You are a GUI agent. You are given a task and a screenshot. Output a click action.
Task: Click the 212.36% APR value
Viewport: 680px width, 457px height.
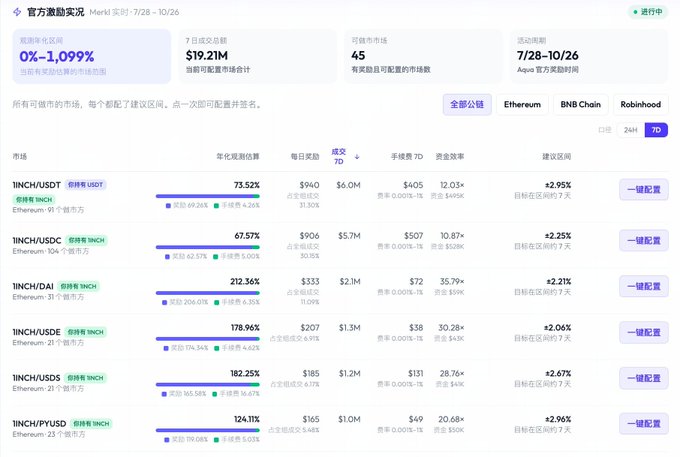[245, 281]
